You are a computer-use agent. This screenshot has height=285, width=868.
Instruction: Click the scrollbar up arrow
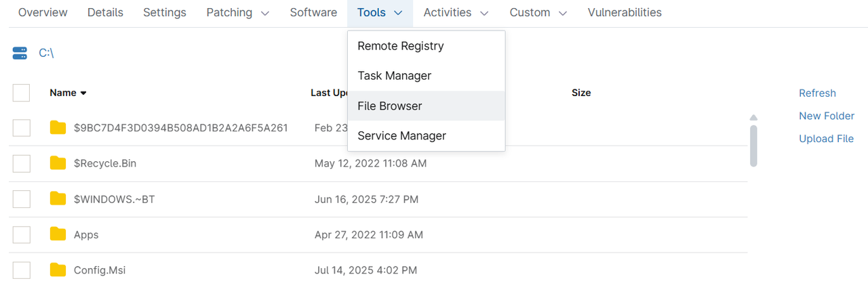coord(753,117)
